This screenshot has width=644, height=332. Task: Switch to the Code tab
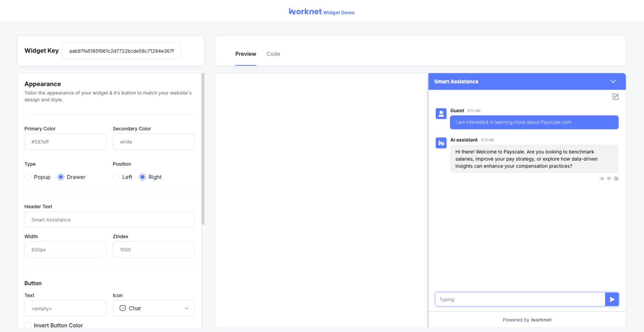click(273, 54)
